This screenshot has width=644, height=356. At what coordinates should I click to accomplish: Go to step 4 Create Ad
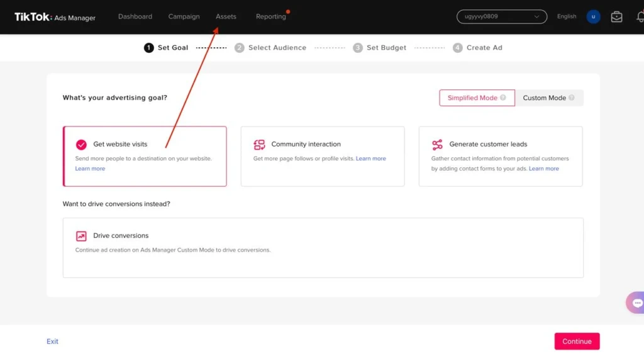point(477,48)
